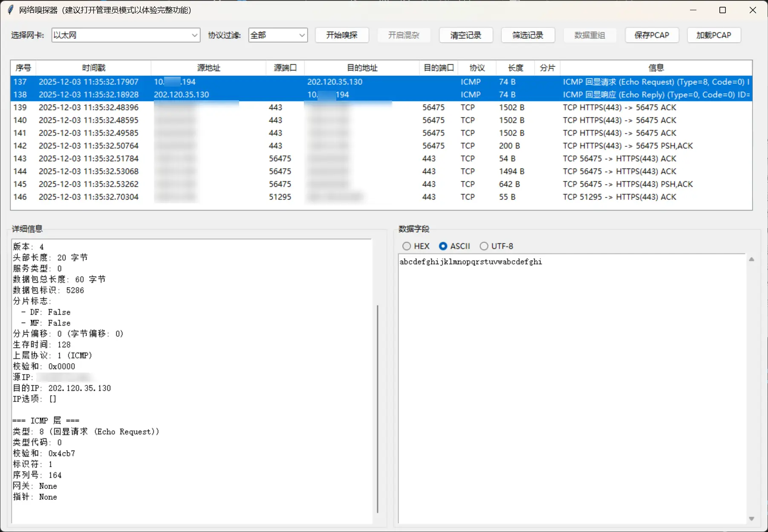Switch data view to UTF-8 encoding
This screenshot has height=532, width=768.
(484, 246)
